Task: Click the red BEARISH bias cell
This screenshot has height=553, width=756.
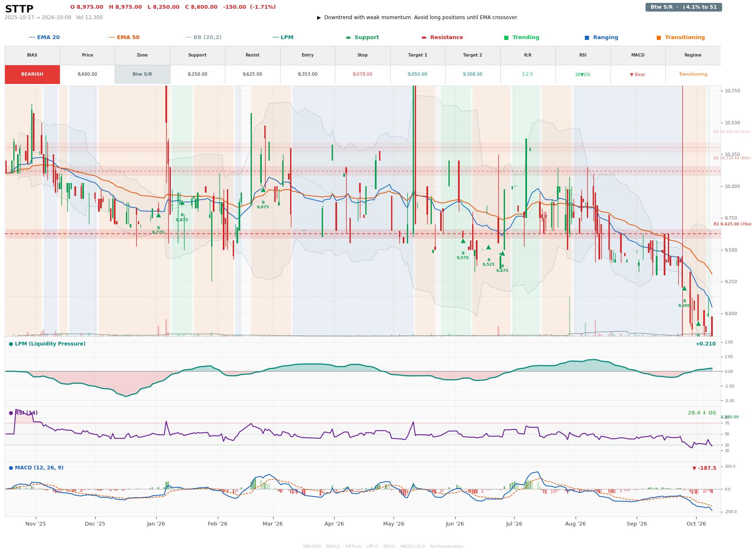Action: 32,74
